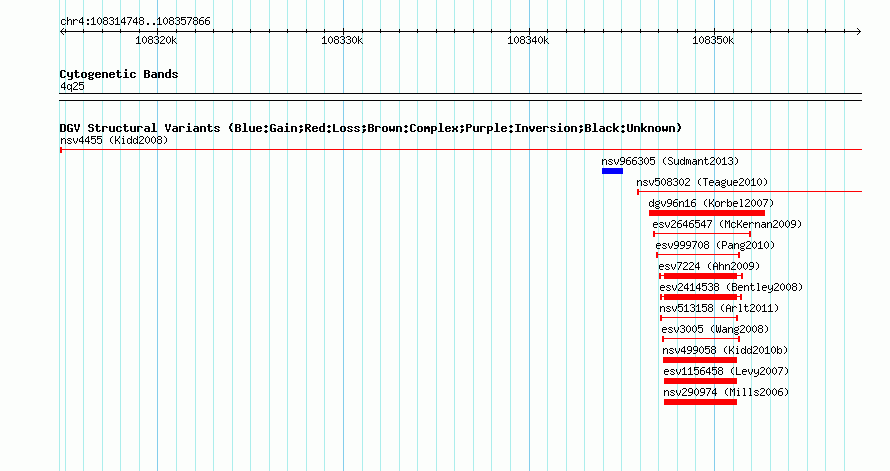The height and width of the screenshot is (471, 890).
Task: Click the red bar under nsv499058
Action: click(x=700, y=360)
